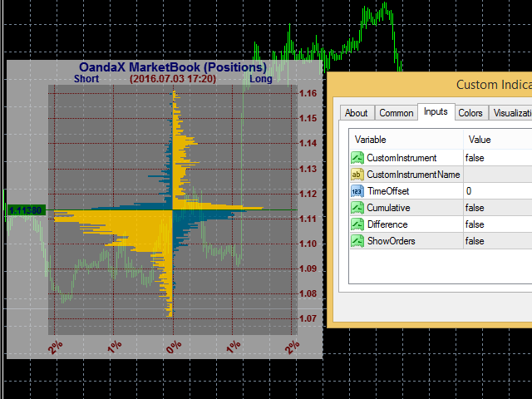Click the TimeOffset integer type icon
The width and height of the screenshot is (532, 399).
tap(357, 191)
